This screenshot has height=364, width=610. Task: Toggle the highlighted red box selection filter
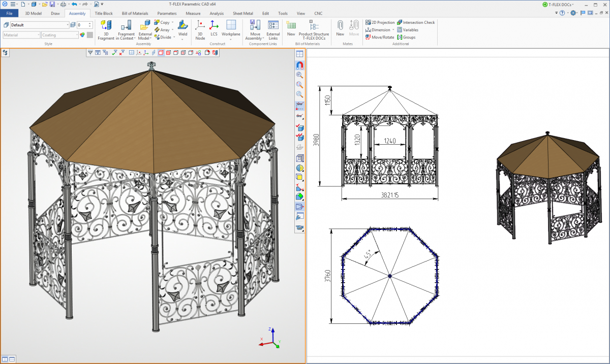coord(161,52)
